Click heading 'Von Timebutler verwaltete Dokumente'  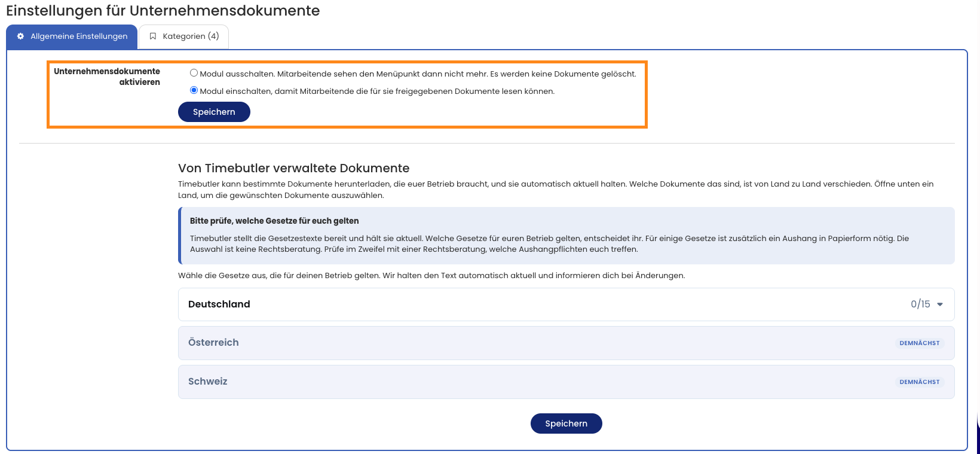tap(293, 168)
